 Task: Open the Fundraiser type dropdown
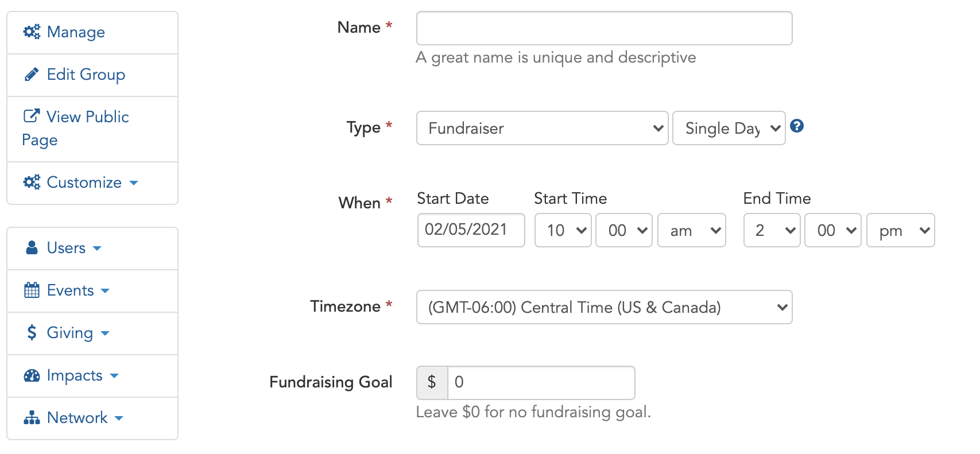(542, 128)
